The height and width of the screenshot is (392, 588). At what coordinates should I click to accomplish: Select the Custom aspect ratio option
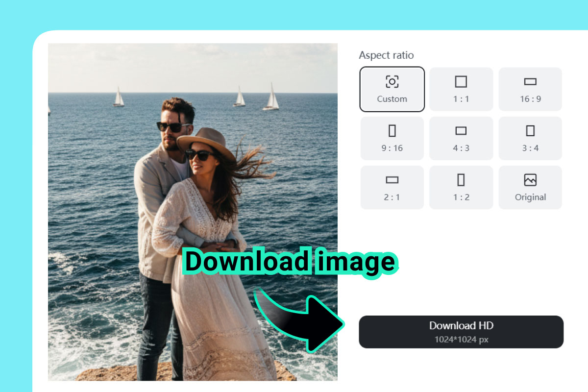pyautogui.click(x=392, y=89)
